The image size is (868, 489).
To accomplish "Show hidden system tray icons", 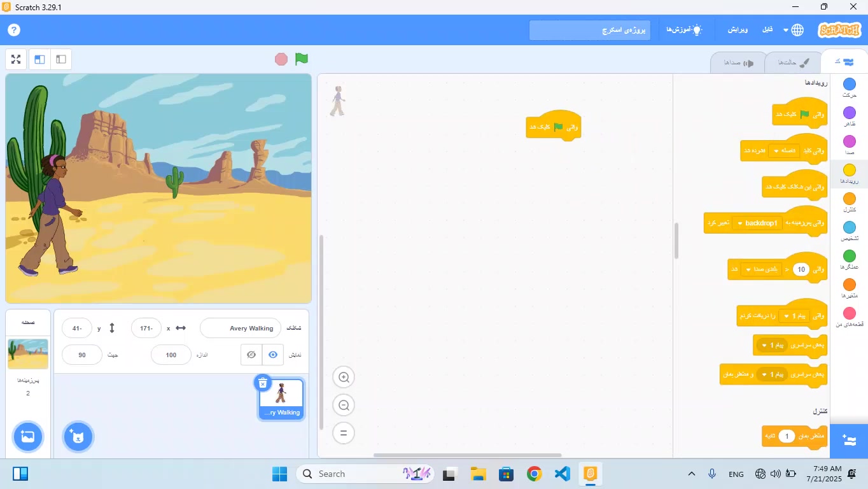I will click(692, 474).
